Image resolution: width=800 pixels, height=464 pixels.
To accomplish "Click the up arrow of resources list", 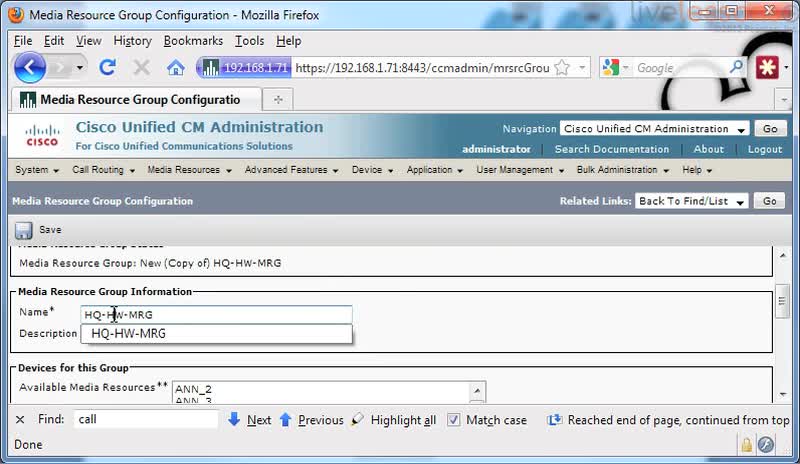I will pyautogui.click(x=477, y=390).
